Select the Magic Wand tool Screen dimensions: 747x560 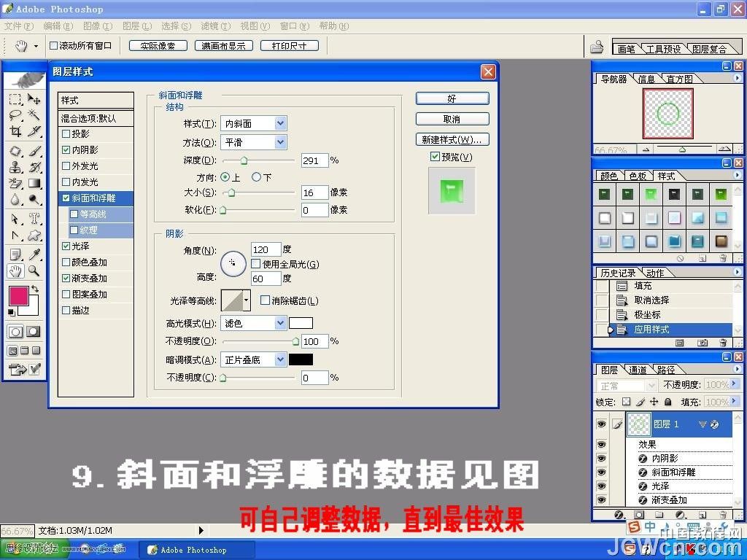pos(34,114)
